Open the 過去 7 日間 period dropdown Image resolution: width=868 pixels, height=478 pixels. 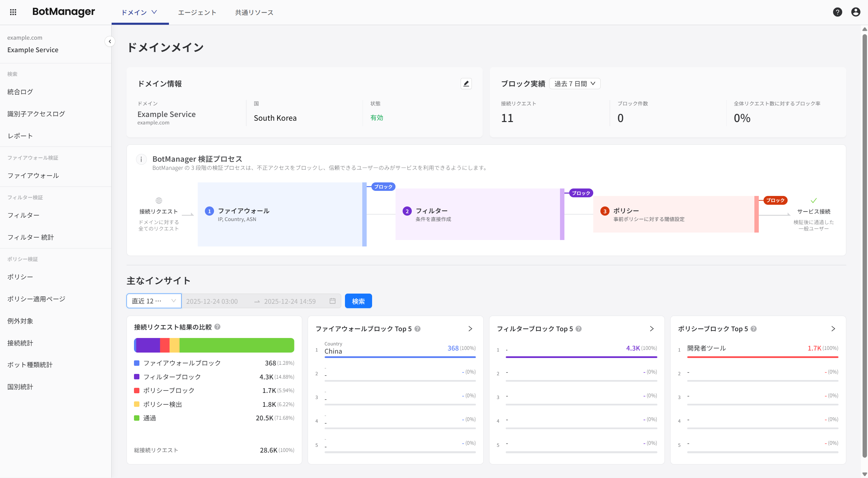click(575, 84)
